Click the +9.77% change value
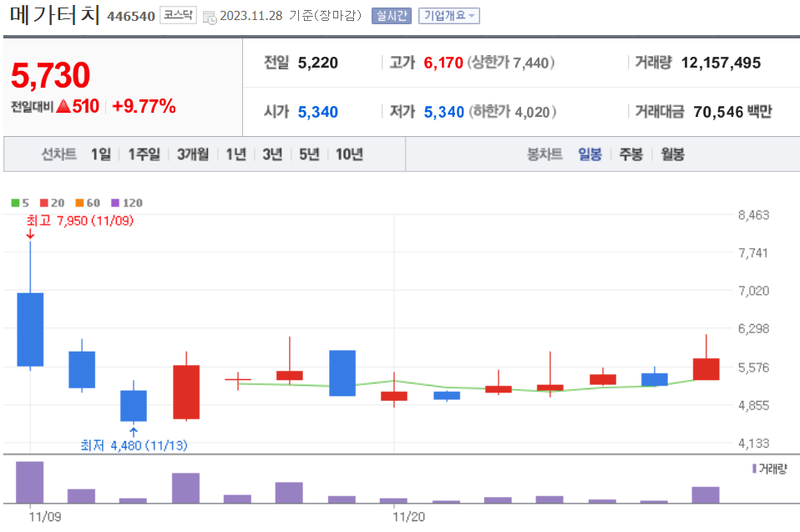This screenshot has height=532, width=800. 144,106
